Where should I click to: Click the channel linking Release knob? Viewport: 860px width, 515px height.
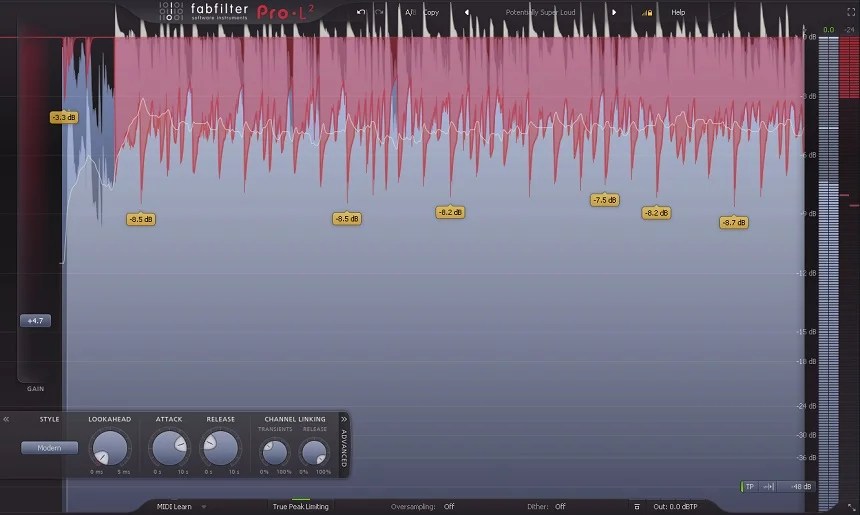click(314, 452)
